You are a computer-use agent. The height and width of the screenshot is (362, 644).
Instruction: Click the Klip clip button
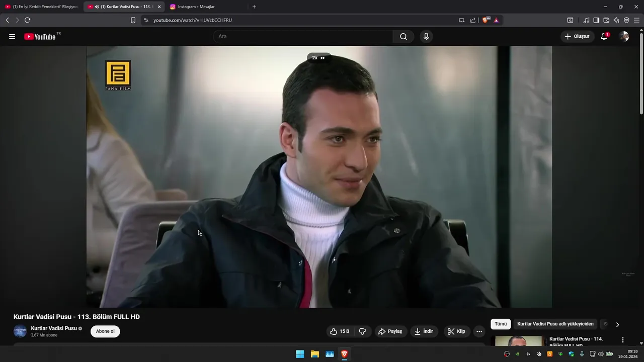point(456,331)
